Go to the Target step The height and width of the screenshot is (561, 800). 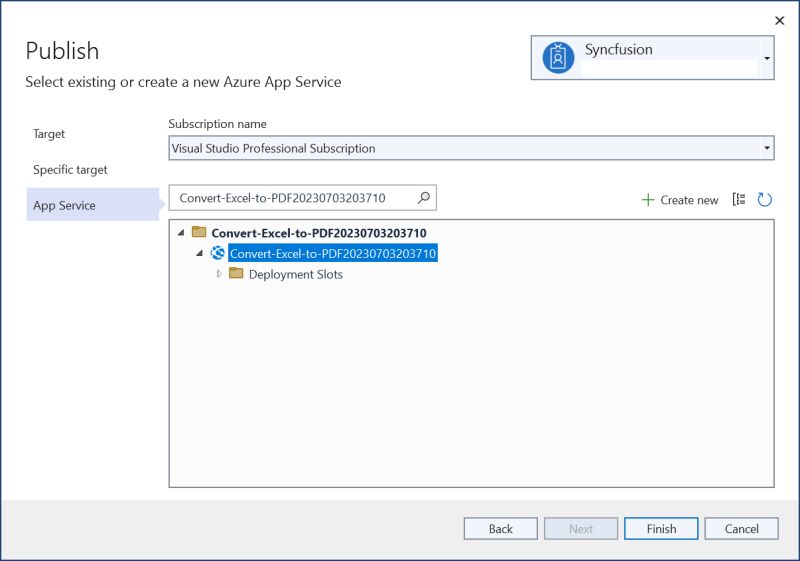coord(49,134)
